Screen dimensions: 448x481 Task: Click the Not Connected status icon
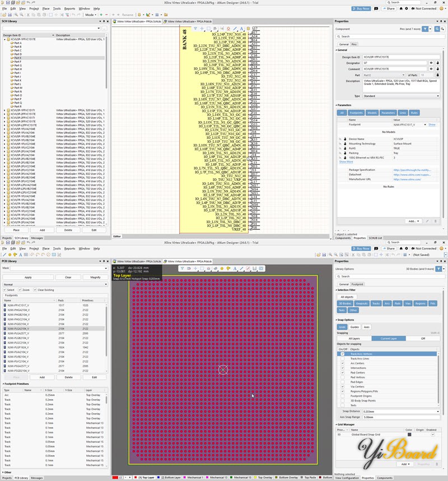click(x=413, y=9)
